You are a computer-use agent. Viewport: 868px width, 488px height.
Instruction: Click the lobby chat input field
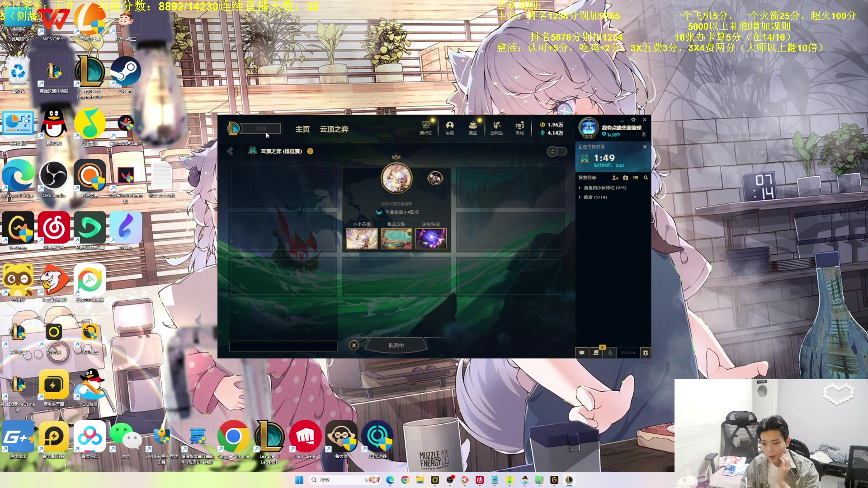coord(283,346)
